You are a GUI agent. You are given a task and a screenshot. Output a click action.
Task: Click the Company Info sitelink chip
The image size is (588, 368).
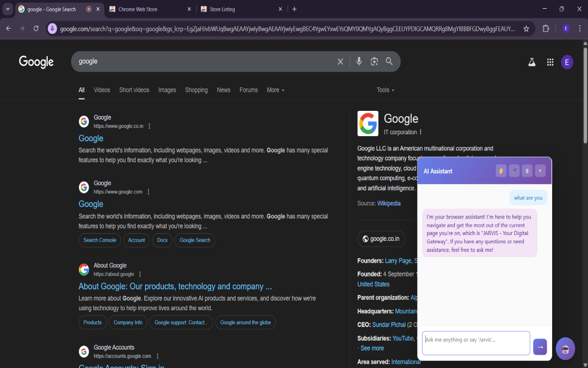click(128, 322)
